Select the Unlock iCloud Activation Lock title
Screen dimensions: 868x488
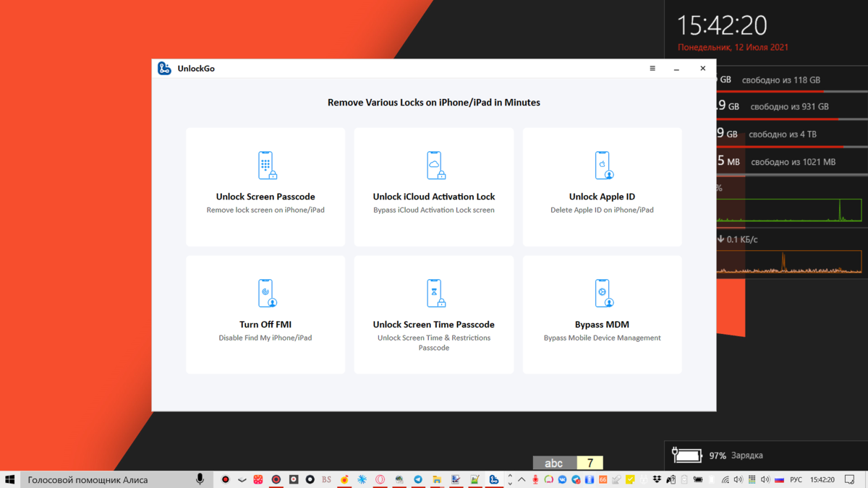click(434, 197)
